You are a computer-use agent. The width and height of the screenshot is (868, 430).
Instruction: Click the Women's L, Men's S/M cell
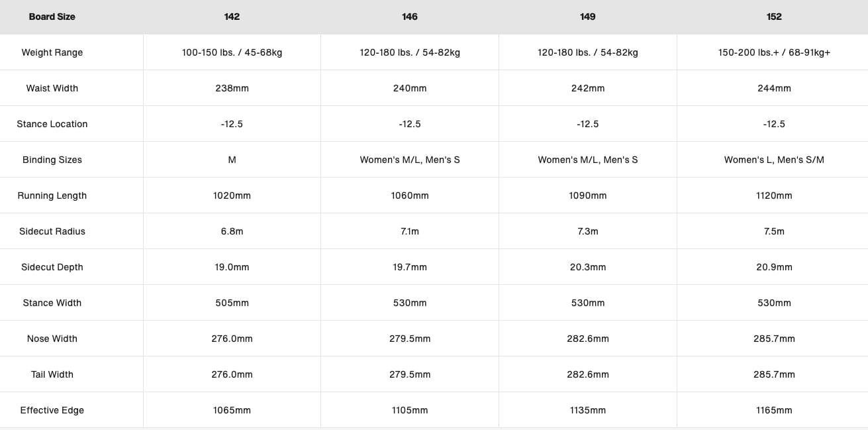[774, 160]
